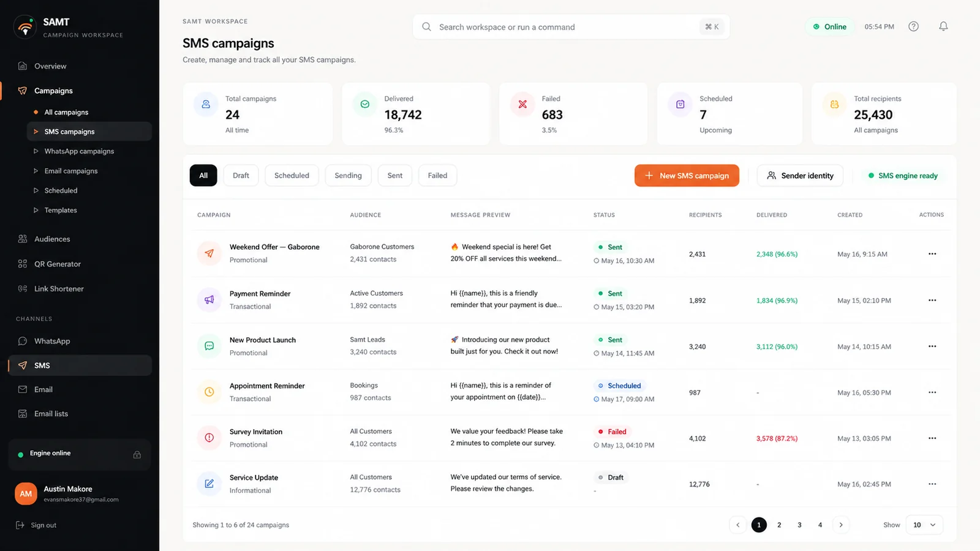The height and width of the screenshot is (551, 980).
Task: Select the Scheduled filter pill
Action: tap(292, 176)
